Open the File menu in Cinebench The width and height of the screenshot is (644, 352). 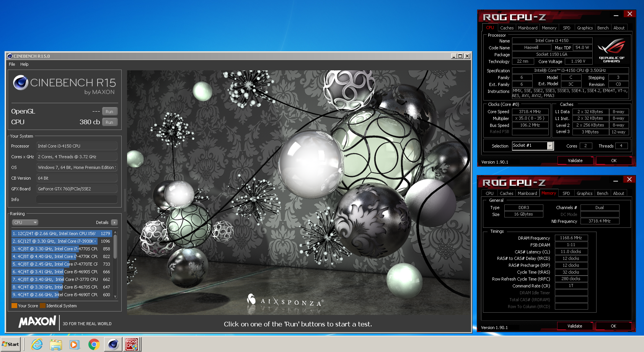coord(12,64)
